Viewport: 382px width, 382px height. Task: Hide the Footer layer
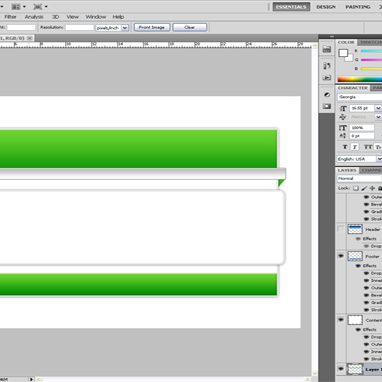(x=341, y=256)
